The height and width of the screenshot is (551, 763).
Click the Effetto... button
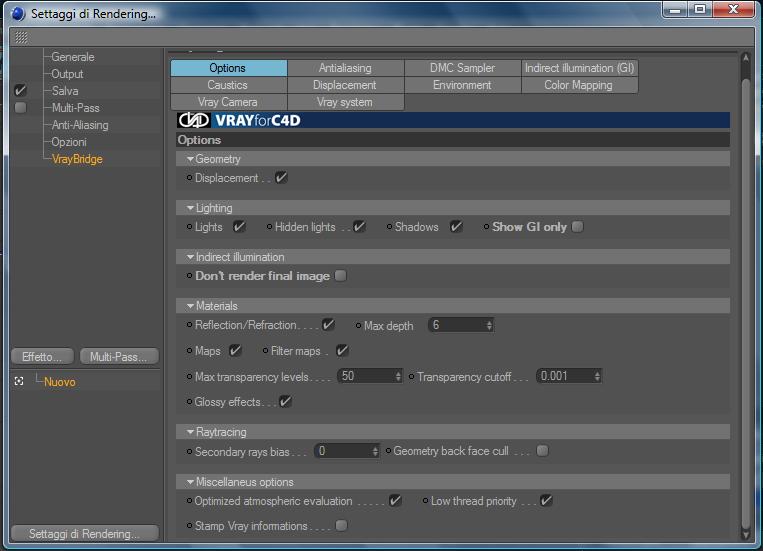coord(42,357)
